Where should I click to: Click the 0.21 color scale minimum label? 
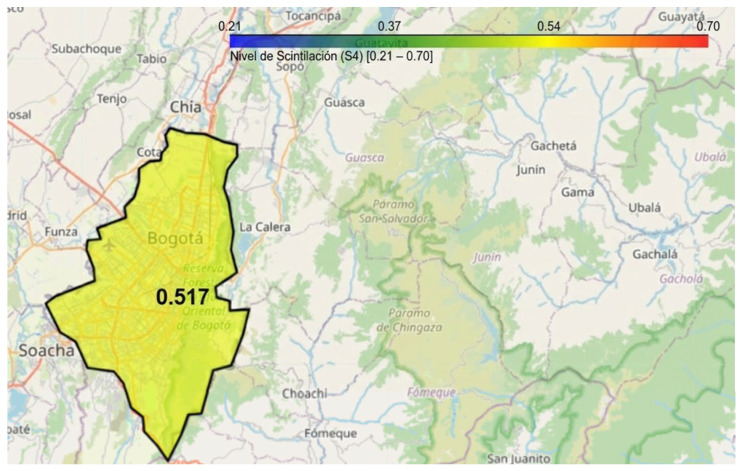[x=230, y=26]
